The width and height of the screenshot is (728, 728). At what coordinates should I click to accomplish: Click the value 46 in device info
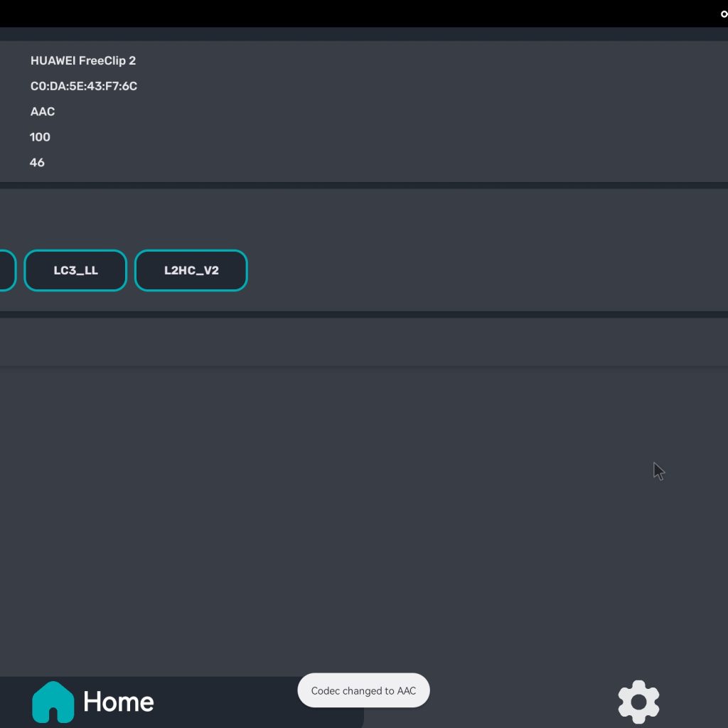point(37,163)
